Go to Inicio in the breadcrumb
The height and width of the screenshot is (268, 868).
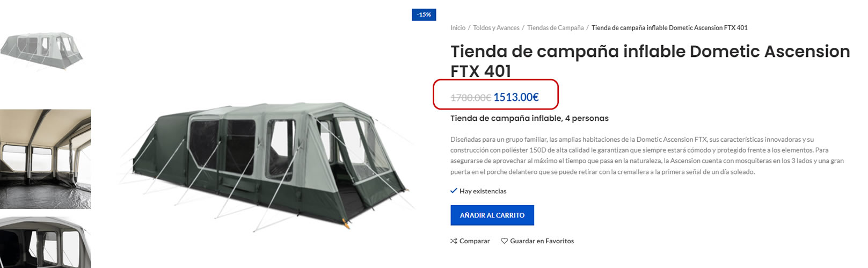[x=458, y=28]
